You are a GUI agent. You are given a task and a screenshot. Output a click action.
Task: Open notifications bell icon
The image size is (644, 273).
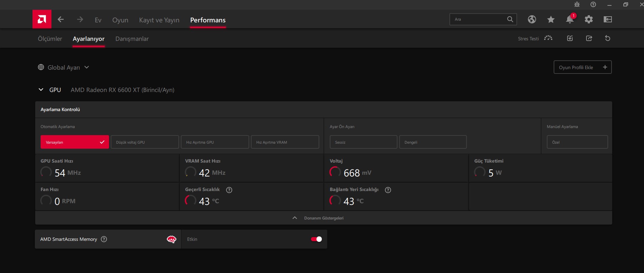coord(570,19)
